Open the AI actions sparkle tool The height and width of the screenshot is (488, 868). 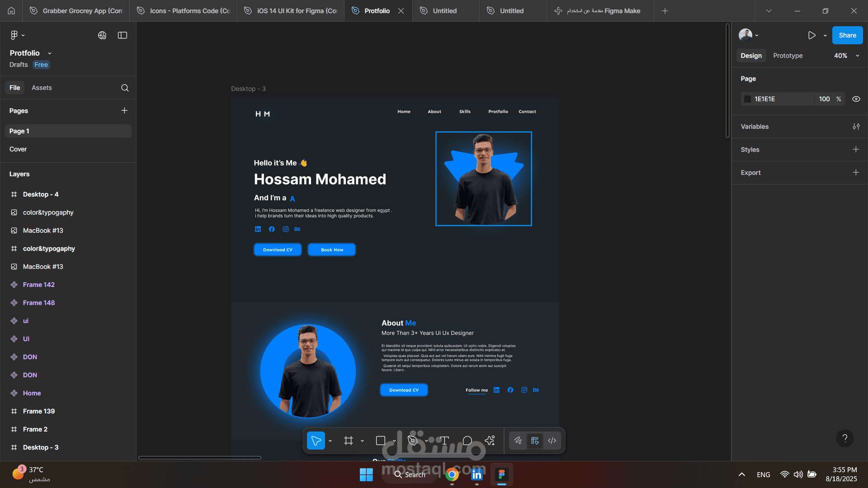coord(490,441)
